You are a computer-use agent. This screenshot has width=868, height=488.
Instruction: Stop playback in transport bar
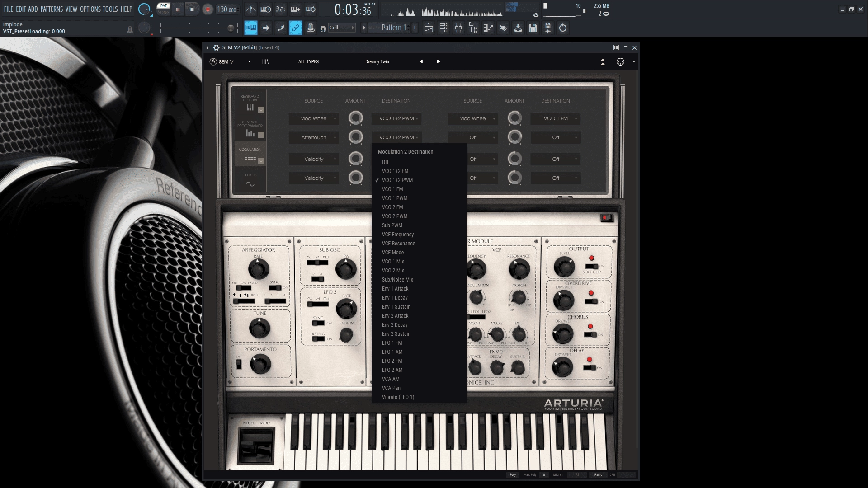tap(192, 9)
